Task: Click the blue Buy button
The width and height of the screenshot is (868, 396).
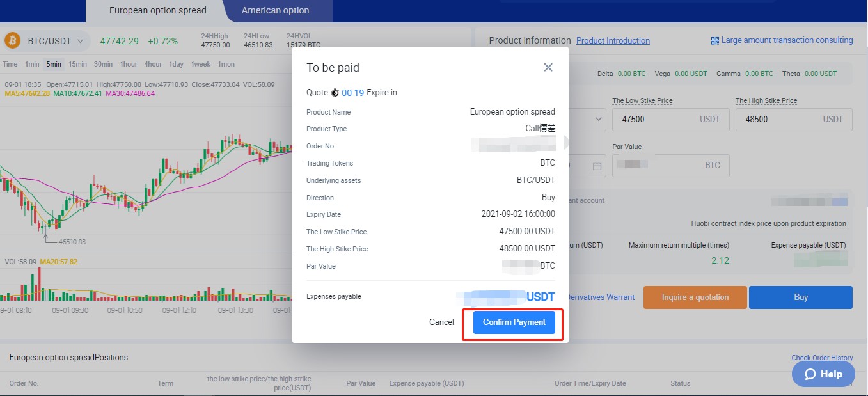Action: tap(800, 297)
